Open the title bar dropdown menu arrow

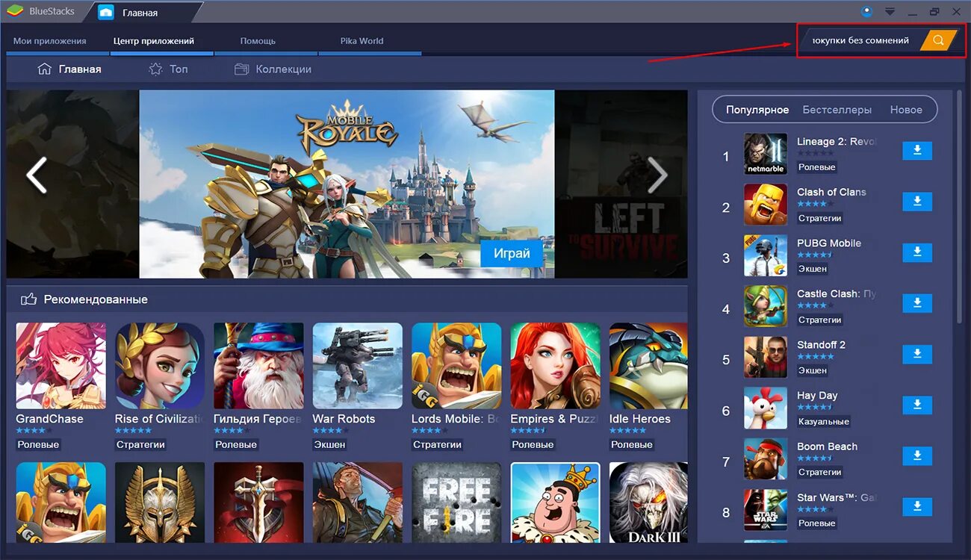(890, 12)
